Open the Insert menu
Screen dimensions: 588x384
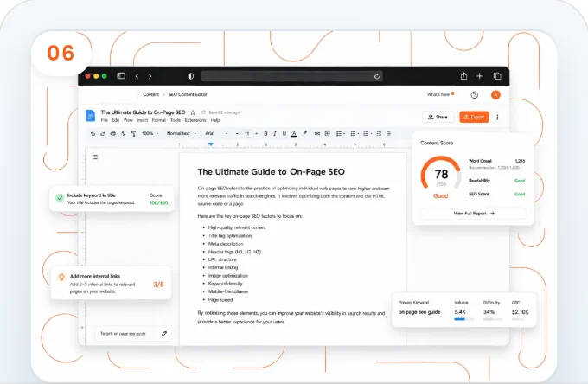[143, 120]
